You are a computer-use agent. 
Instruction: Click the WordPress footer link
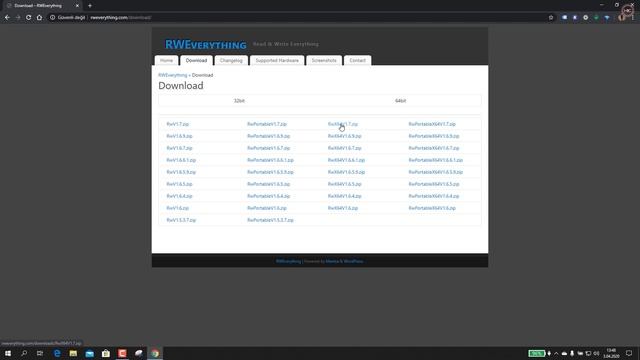tap(352, 261)
